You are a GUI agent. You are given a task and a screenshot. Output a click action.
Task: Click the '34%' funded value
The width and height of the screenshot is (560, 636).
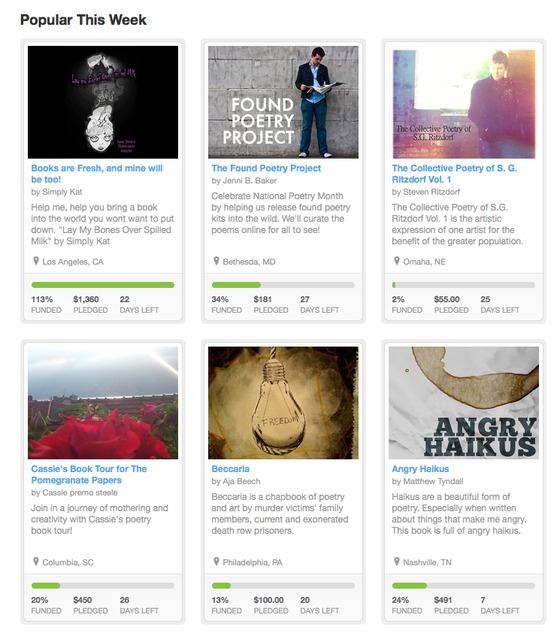(x=220, y=299)
